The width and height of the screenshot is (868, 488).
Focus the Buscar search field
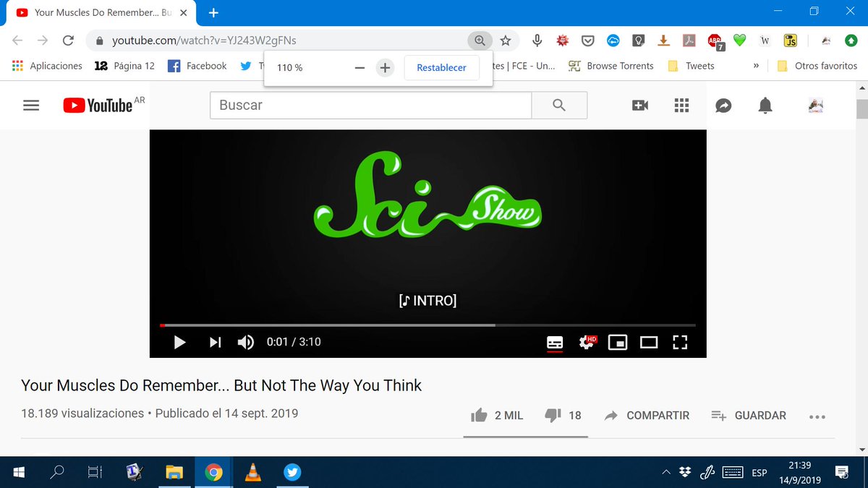(x=370, y=106)
